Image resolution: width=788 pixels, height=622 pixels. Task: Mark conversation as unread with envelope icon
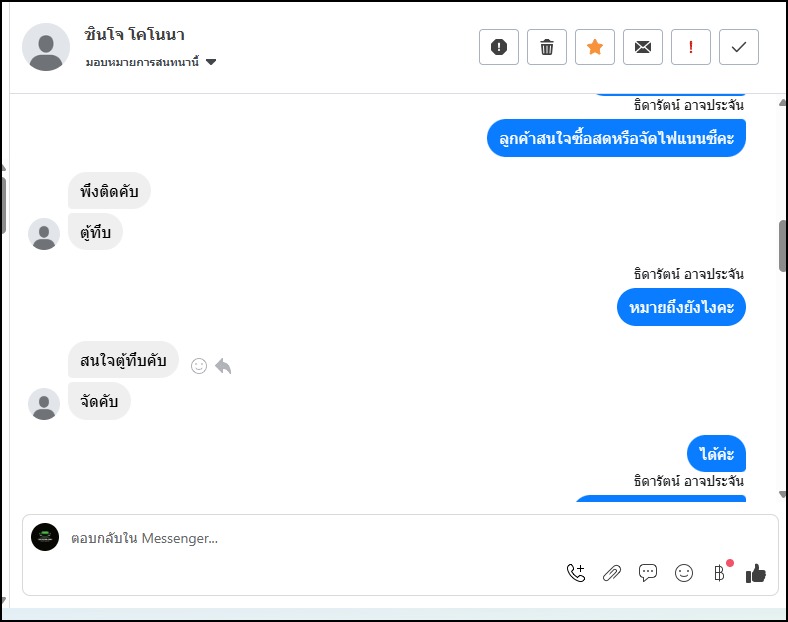643,47
